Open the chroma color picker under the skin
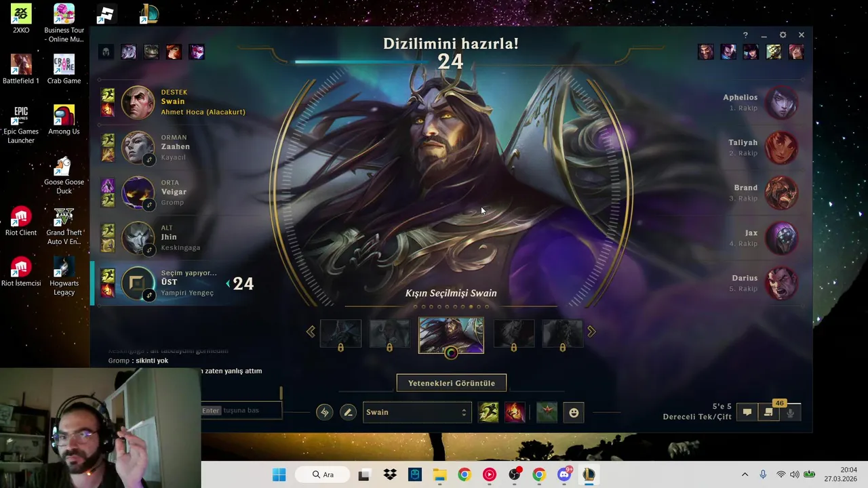Viewport: 868px width, 488px height. (x=451, y=352)
